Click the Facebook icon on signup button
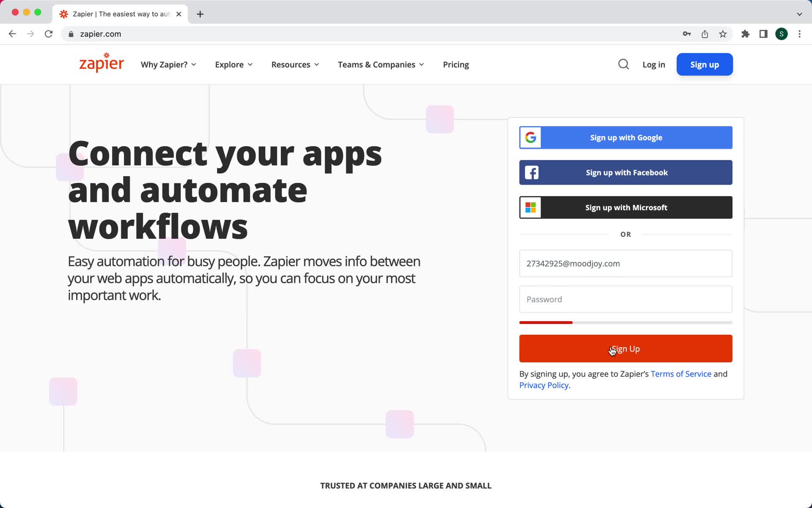 [x=530, y=172]
